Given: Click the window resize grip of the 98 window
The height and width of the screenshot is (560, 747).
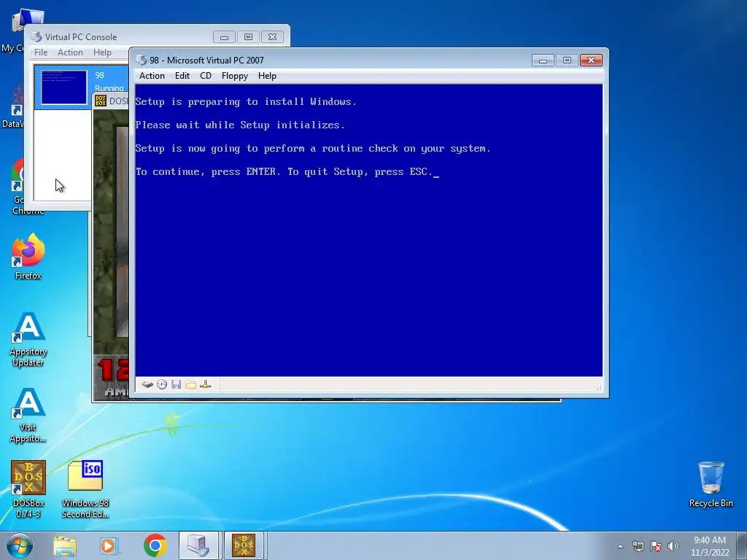Looking at the screenshot, I should pos(598,388).
